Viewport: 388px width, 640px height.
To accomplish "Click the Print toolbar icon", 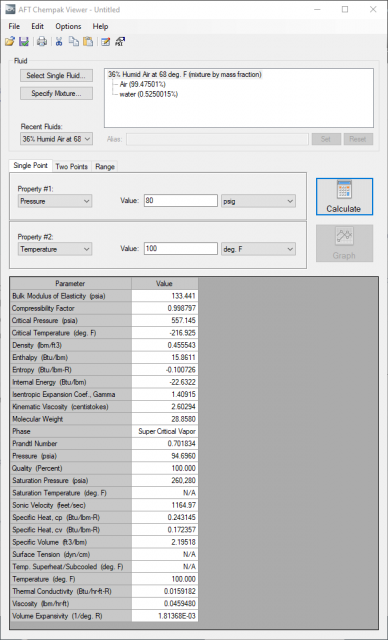I will point(42,42).
